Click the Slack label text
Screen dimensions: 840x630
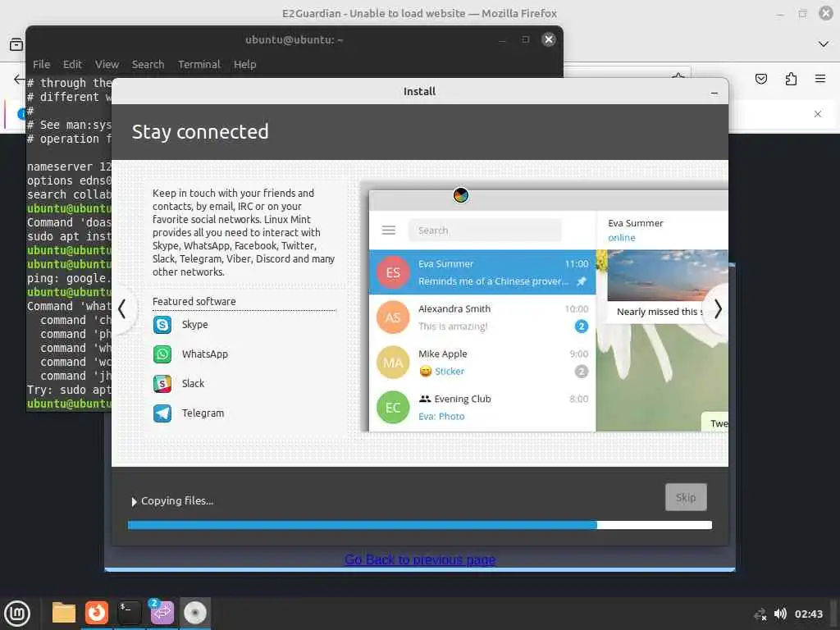(193, 384)
